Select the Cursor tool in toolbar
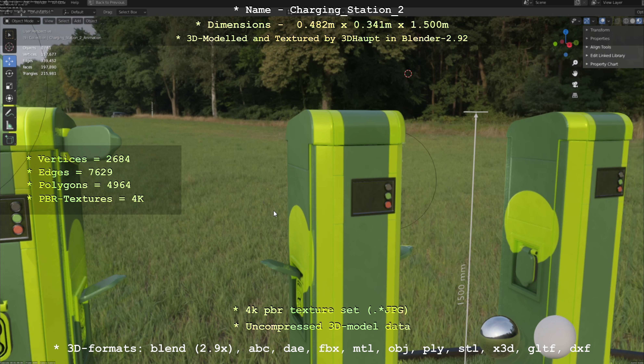The image size is (644, 364). pos(9,47)
